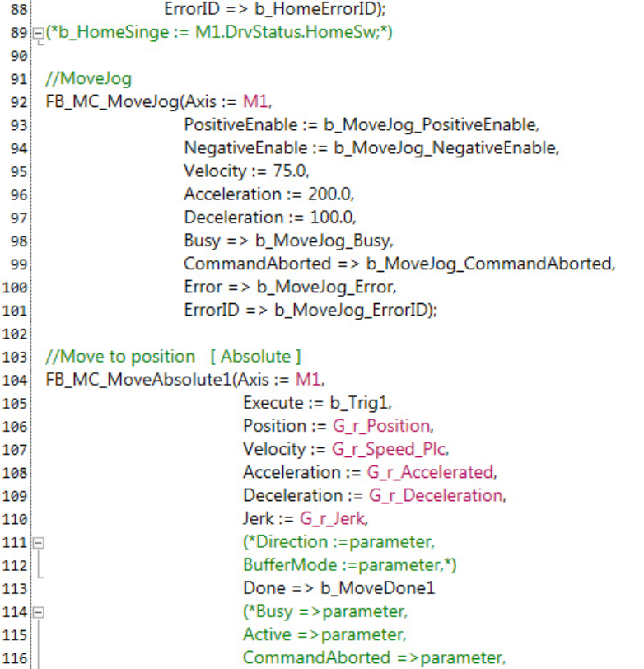Click the b_Trig1 Execute variable
Viewport: 644px width, 669px height.
[x=359, y=403]
